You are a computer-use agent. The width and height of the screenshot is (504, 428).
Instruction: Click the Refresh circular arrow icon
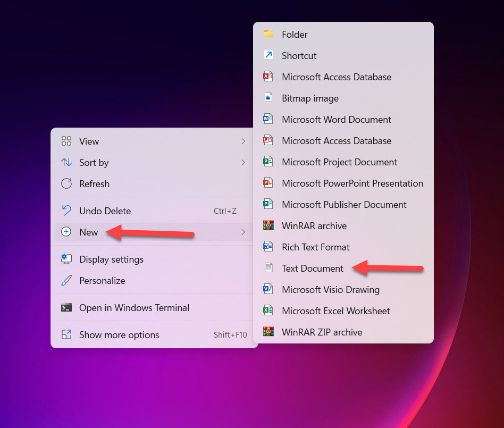(66, 184)
